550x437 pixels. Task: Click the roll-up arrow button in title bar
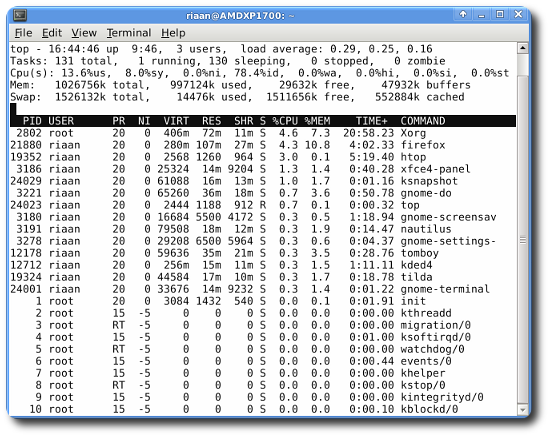tap(463, 14)
